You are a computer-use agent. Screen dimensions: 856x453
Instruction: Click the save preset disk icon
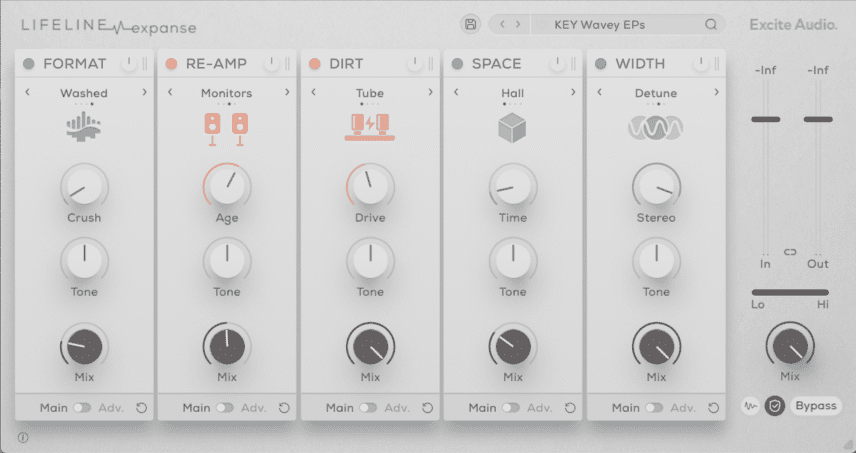470,25
